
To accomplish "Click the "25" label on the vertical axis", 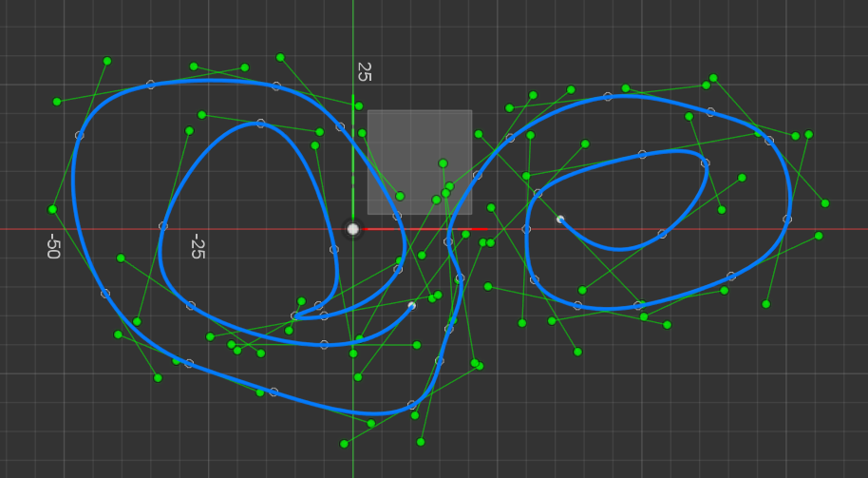I will tap(364, 71).
